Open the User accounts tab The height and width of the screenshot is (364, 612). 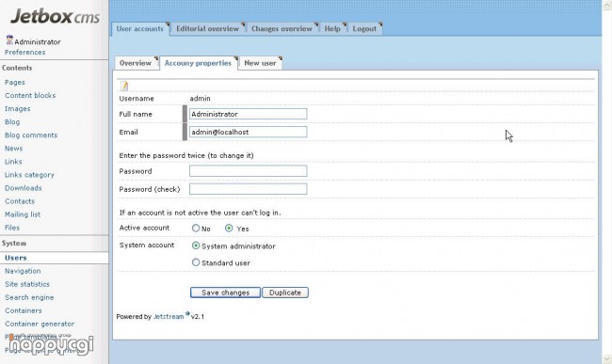click(140, 29)
